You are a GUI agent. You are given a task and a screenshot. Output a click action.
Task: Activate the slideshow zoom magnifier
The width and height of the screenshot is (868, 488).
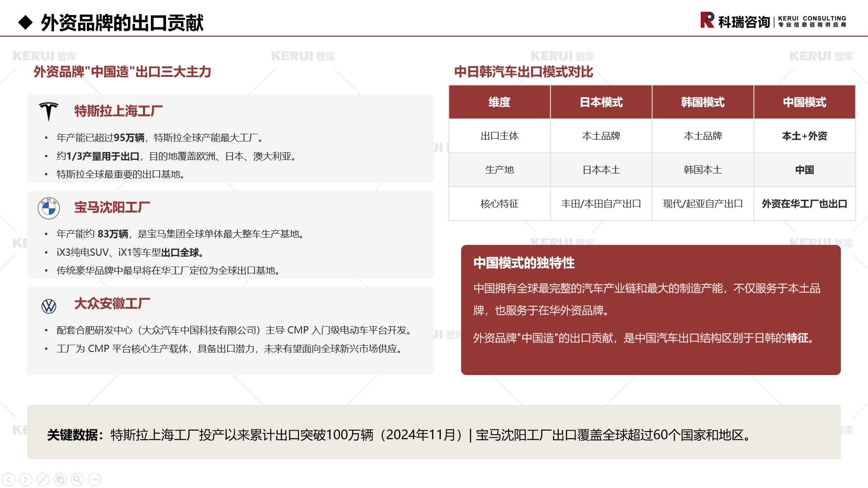tap(77, 479)
